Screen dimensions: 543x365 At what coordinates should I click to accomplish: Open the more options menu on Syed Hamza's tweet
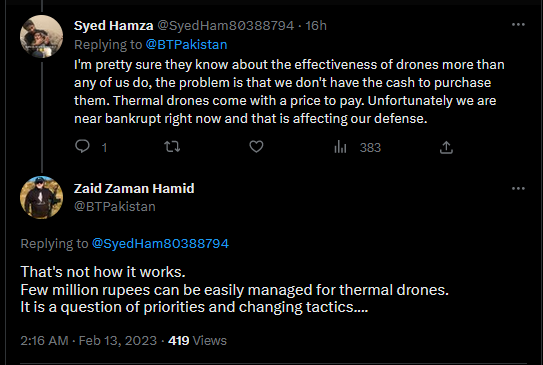(518, 25)
